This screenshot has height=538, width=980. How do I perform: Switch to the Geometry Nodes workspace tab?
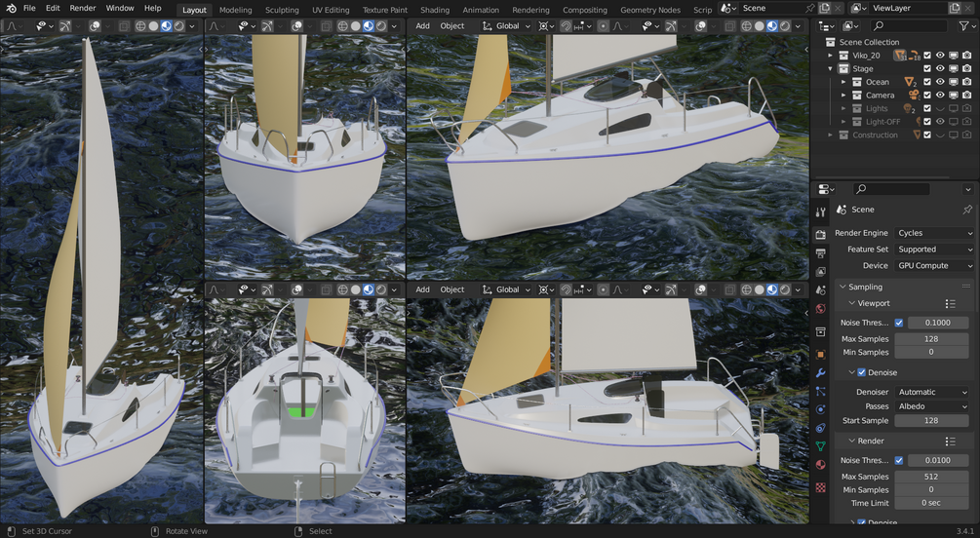(x=650, y=10)
